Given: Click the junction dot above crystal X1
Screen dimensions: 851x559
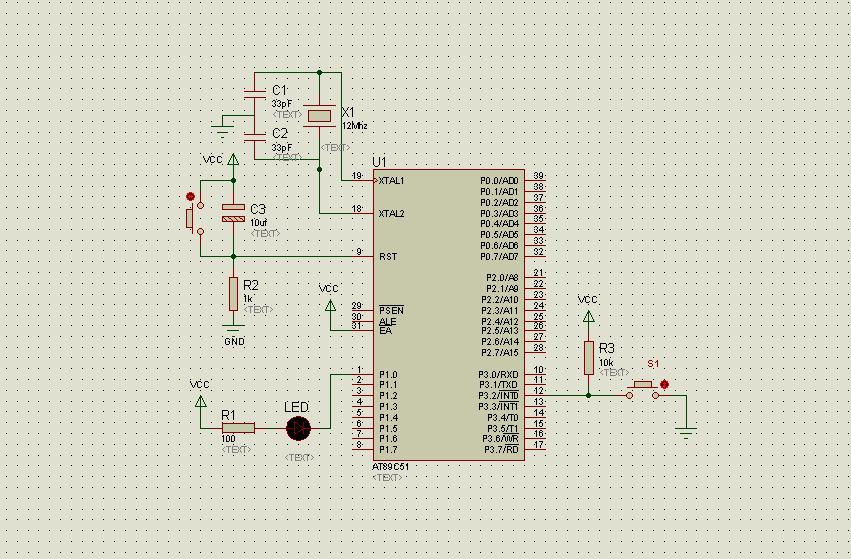Looking at the screenshot, I should pyautogui.click(x=319, y=72).
